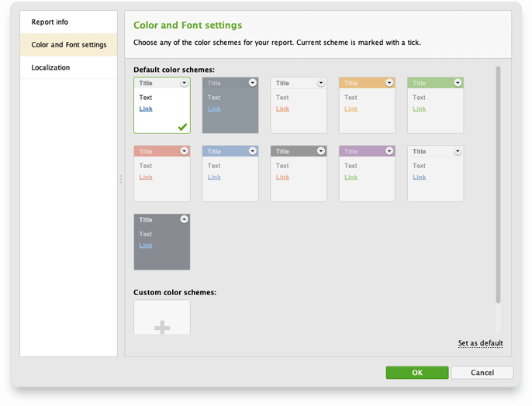Open dropdown on gray-title scheme with orange link
Image resolution: width=532 pixels, height=406 pixels.
(x=321, y=151)
